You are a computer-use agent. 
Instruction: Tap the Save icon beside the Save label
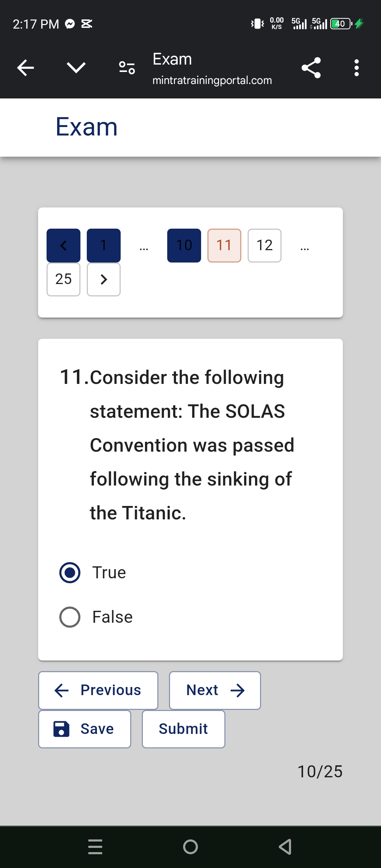[x=61, y=729]
